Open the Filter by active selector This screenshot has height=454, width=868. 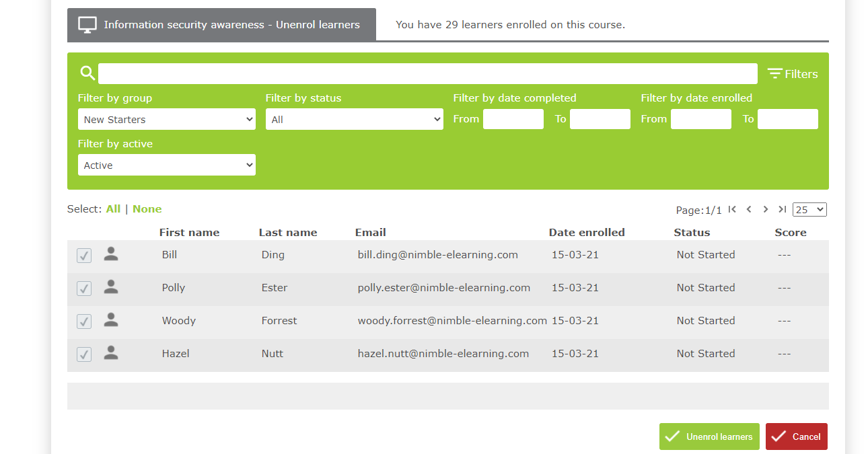coord(166,164)
